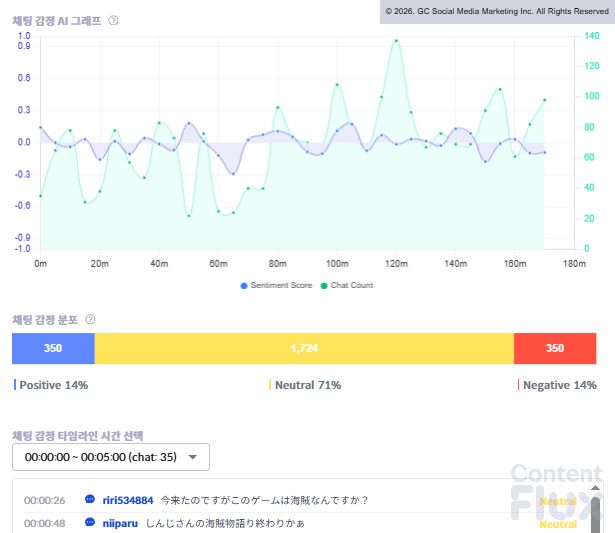Viewport: 615px width, 533px height.
Task: Click blue positive segment showing 350
Action: tap(53, 348)
